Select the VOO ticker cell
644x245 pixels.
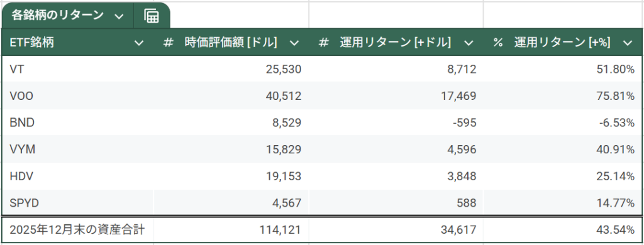[x=77, y=96]
